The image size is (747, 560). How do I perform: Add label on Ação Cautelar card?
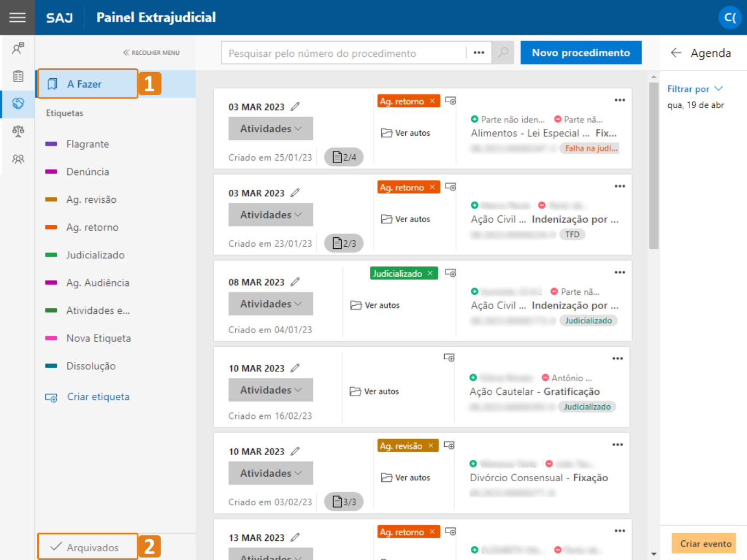(x=449, y=358)
